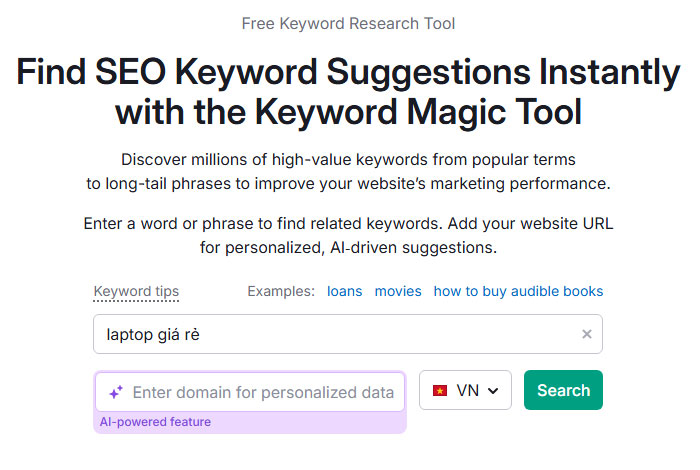Select the 'loans' example keyword
Screen dimensions: 700x470
(x=344, y=291)
